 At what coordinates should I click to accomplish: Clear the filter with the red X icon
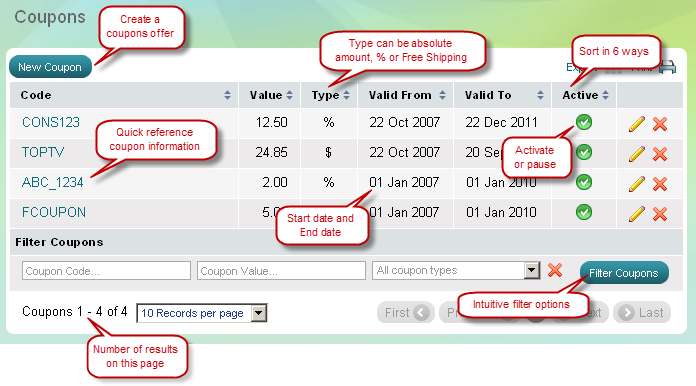coord(555,270)
